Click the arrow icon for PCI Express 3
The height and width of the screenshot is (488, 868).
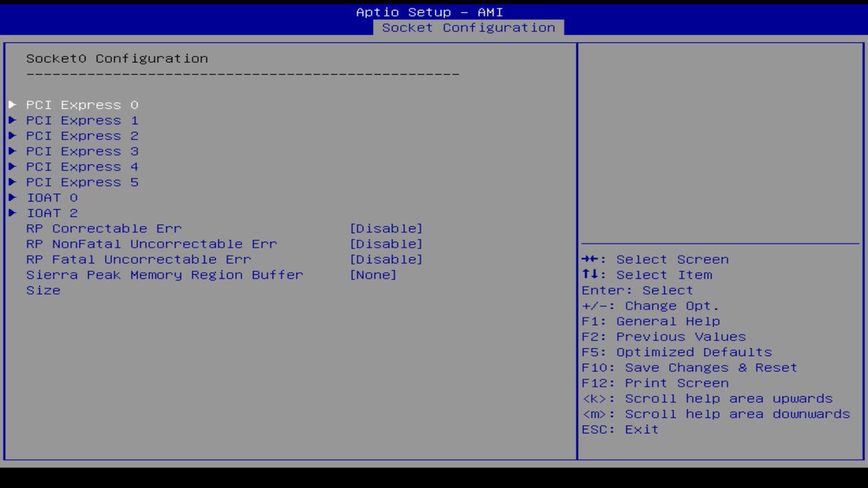point(12,151)
